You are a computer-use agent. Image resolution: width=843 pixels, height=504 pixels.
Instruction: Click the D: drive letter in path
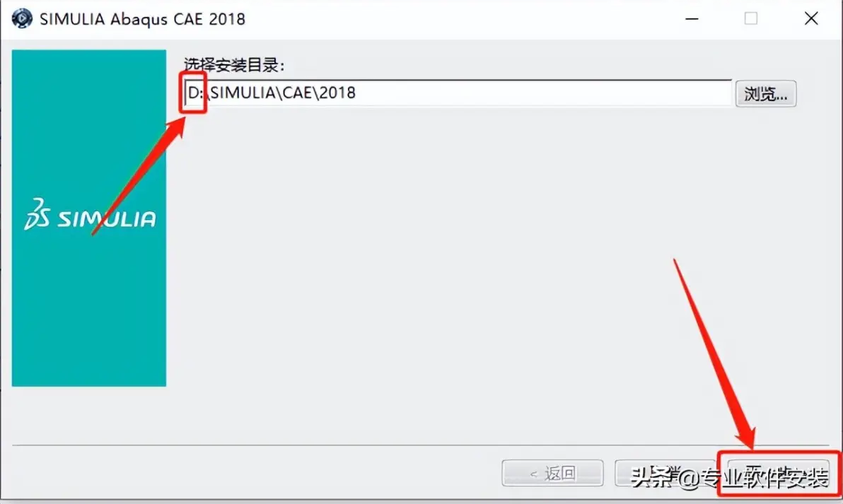click(x=194, y=93)
